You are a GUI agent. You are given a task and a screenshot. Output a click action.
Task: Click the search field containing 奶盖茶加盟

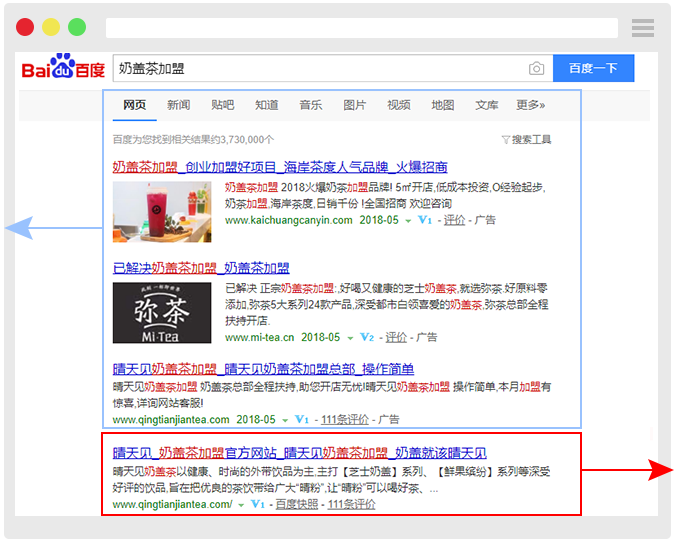pyautogui.click(x=320, y=68)
